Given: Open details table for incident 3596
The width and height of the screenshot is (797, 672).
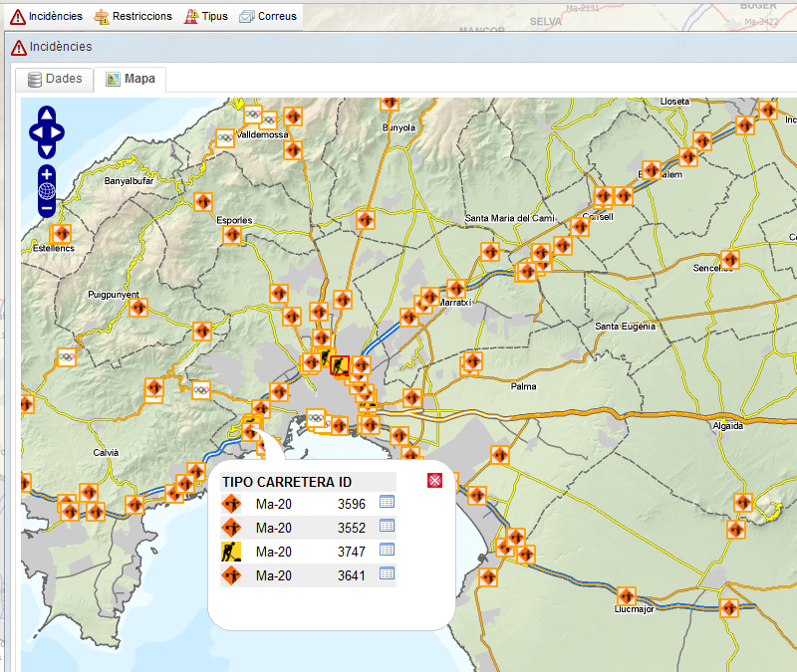Looking at the screenshot, I should [x=388, y=502].
